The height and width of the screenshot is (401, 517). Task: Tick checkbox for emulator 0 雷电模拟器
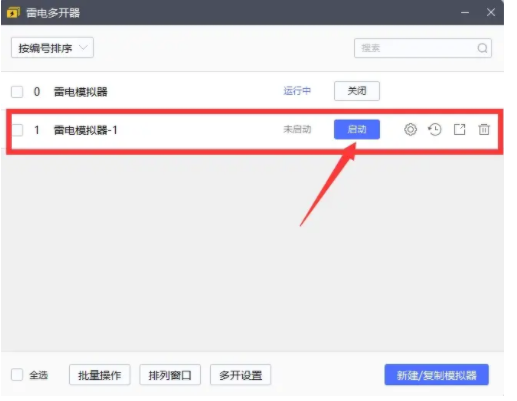[17, 91]
